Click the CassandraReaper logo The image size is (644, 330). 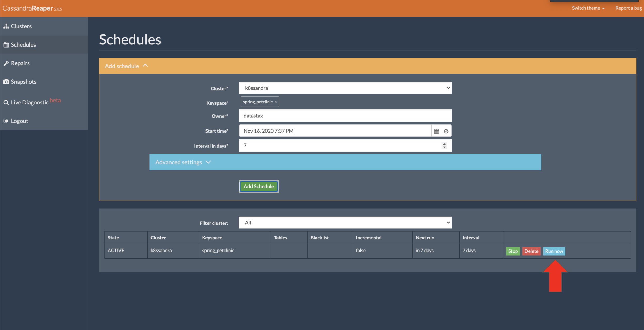tap(32, 8)
